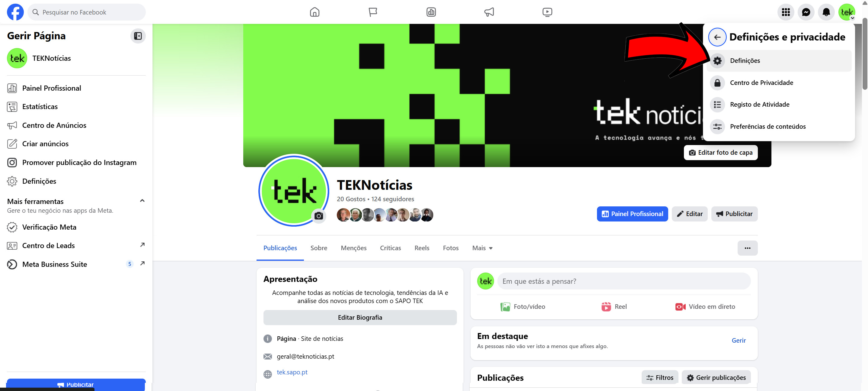Screen dimensions: 868x391
Task: Click the Pesquisar no Facebook search field
Action: click(x=87, y=12)
